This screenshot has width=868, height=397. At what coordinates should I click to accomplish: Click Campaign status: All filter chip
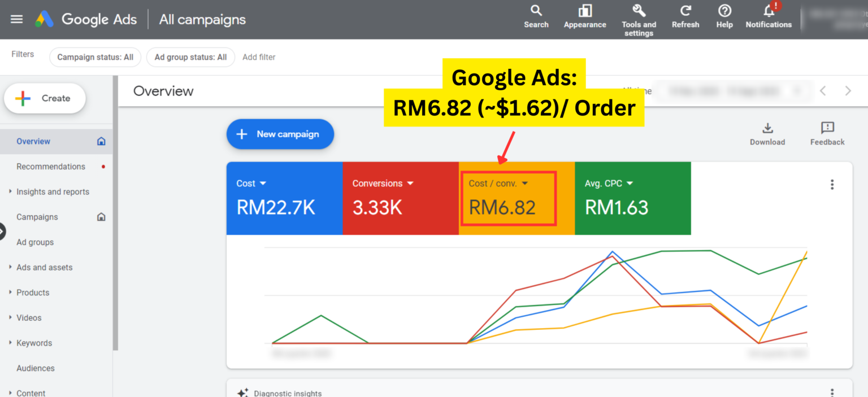(95, 57)
